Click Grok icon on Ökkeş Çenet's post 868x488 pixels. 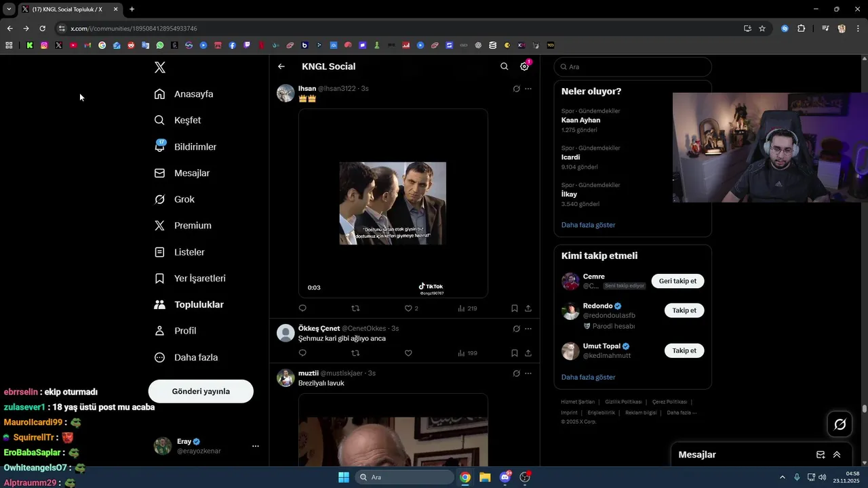tap(516, 329)
